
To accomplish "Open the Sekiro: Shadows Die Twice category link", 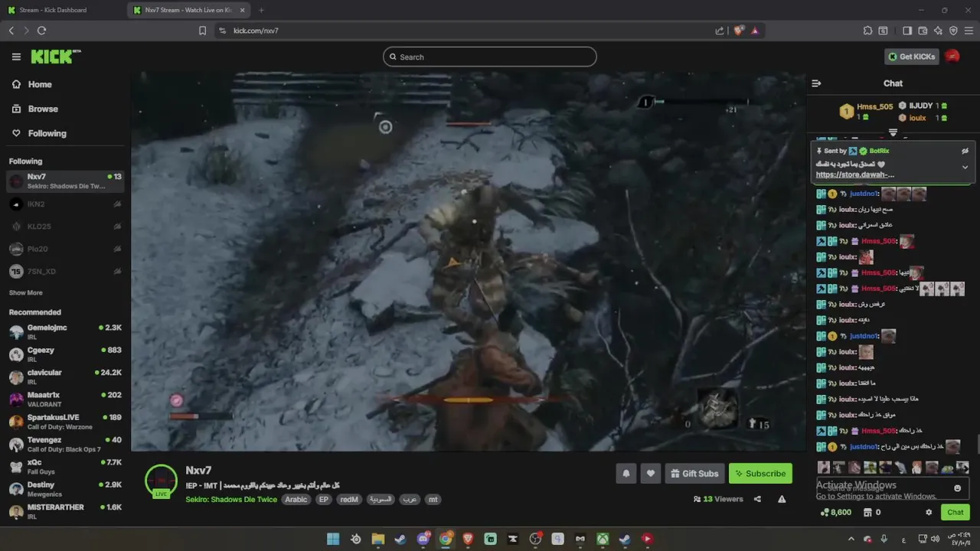I will (231, 500).
